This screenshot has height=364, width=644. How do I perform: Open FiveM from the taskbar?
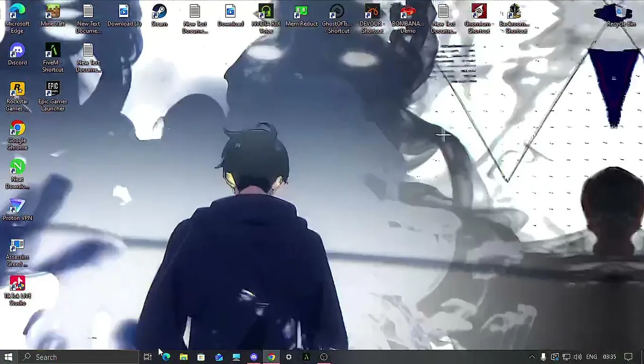pyautogui.click(x=306, y=357)
